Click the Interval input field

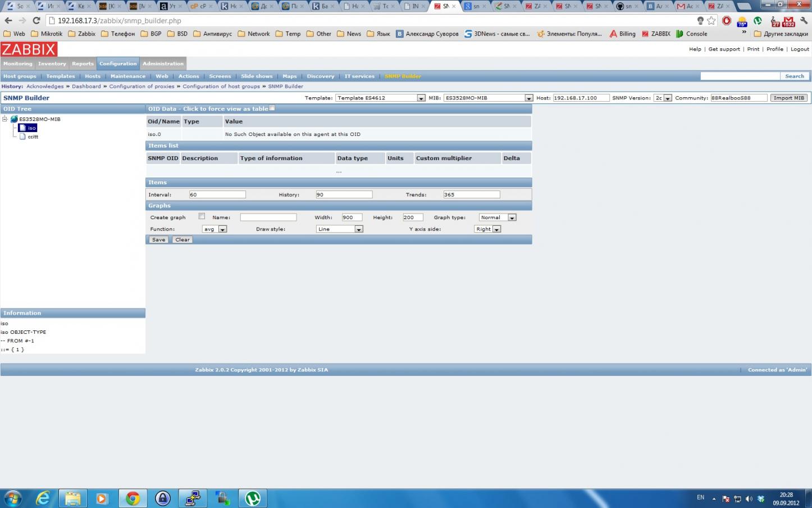217,194
